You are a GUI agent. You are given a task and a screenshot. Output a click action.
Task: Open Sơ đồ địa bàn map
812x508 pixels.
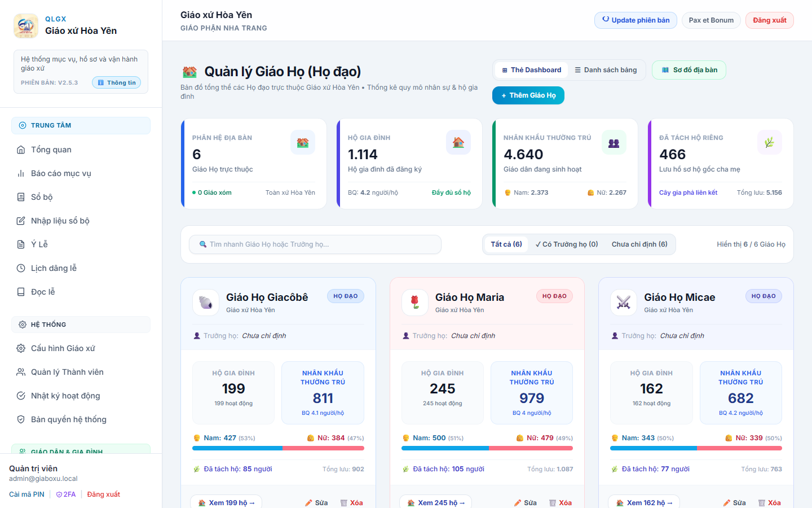(689, 70)
